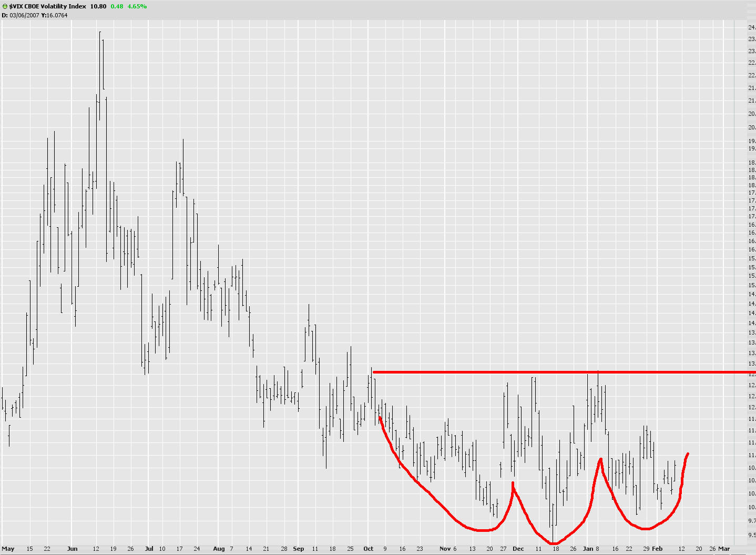Screen dimensions: 756x555
Task: Click the Jul label on the date axis
Action: point(149,549)
